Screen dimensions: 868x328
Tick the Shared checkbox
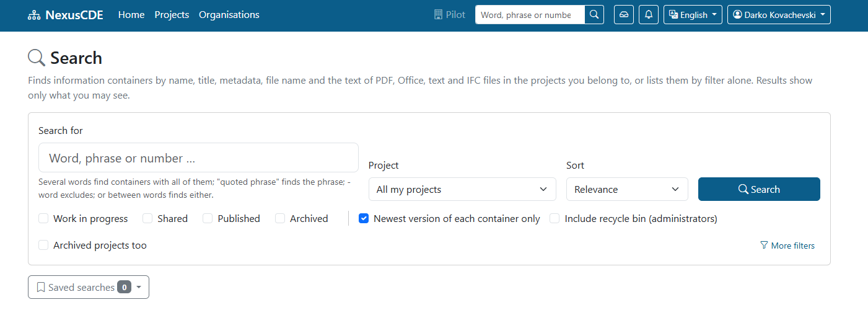(147, 218)
